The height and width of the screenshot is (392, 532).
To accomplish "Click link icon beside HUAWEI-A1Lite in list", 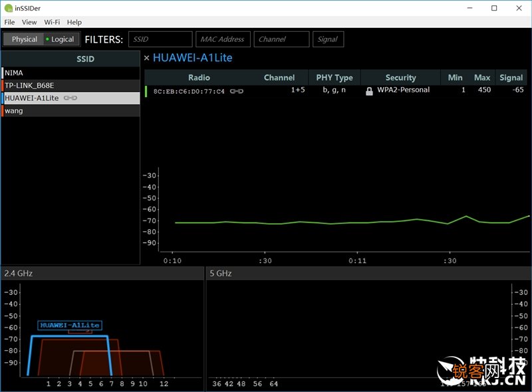I will tap(70, 98).
